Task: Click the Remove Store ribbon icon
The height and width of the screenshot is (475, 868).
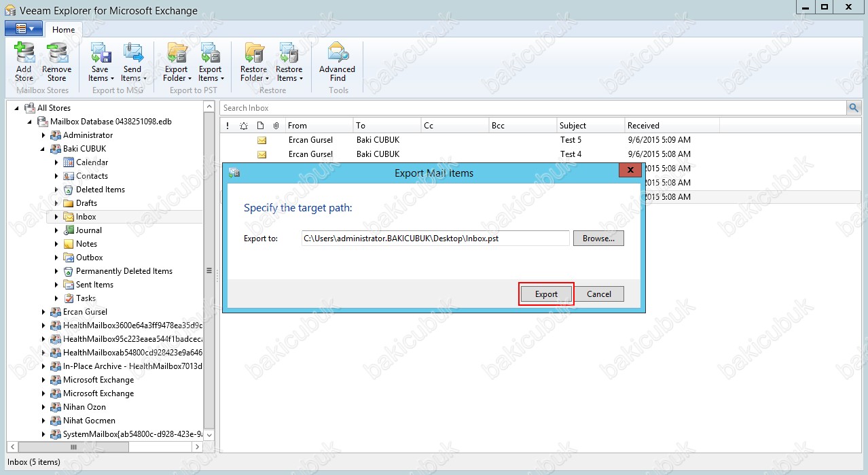Action: (56, 63)
